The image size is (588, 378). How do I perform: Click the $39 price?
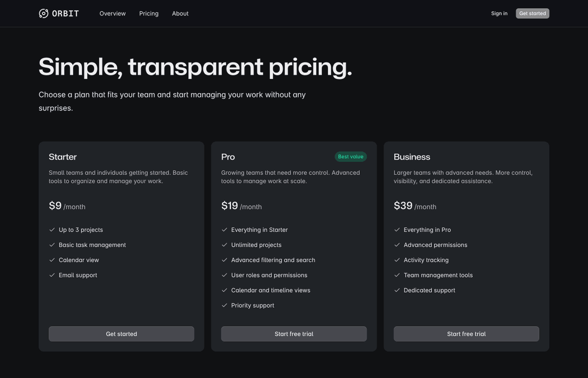pos(403,205)
